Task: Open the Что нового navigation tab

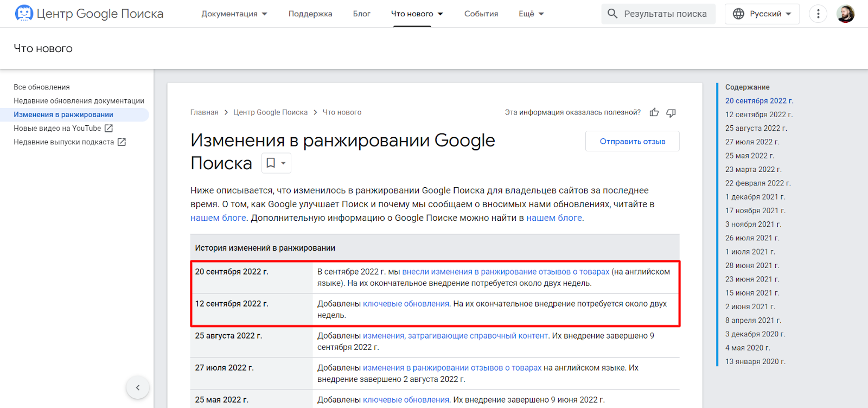Action: pyautogui.click(x=417, y=14)
